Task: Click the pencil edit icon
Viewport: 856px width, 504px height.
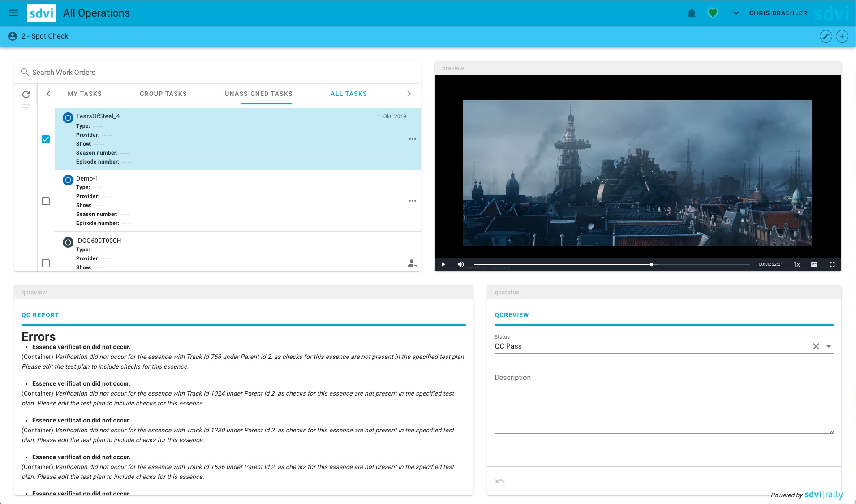Action: click(826, 36)
